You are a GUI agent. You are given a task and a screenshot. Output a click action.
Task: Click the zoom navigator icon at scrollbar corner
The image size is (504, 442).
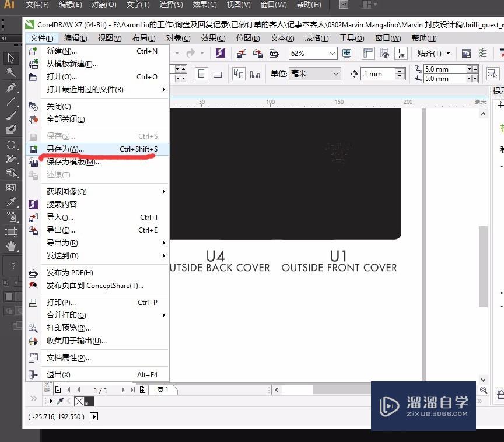tap(483, 390)
